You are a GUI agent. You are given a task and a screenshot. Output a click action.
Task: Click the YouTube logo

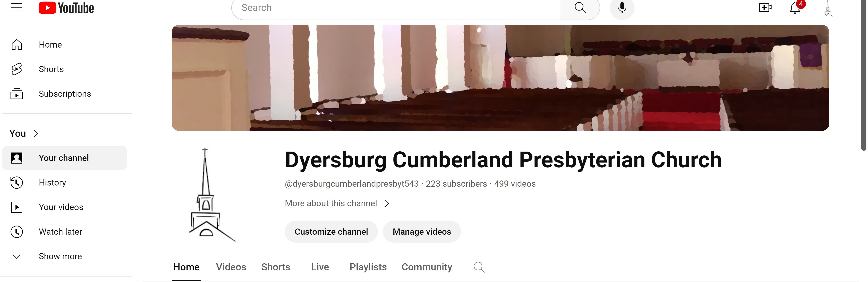tap(66, 8)
